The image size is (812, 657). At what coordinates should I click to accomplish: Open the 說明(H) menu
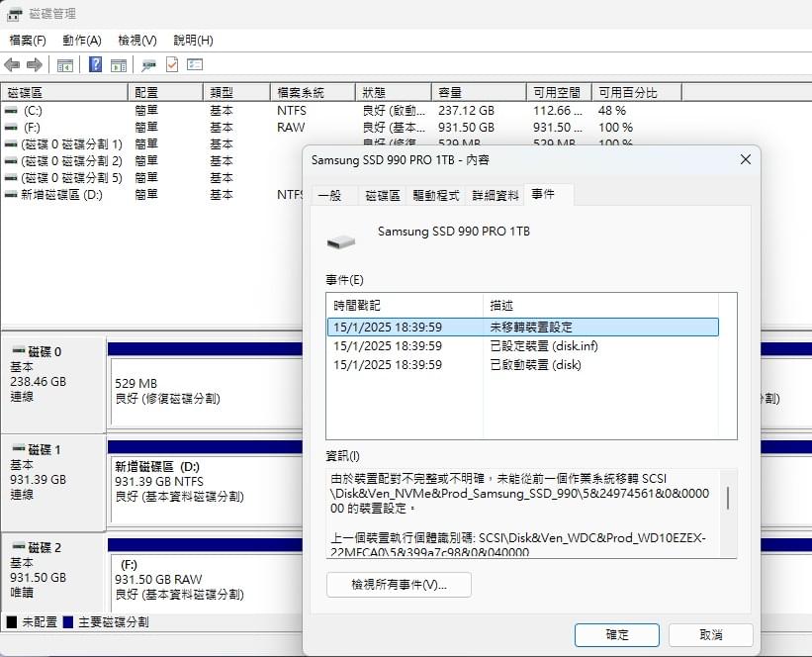click(x=193, y=41)
